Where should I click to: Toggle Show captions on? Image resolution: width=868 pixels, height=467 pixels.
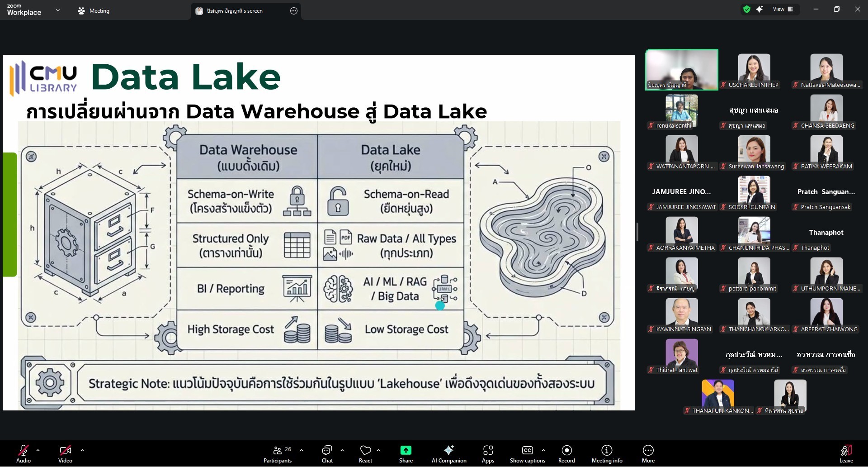(527, 454)
